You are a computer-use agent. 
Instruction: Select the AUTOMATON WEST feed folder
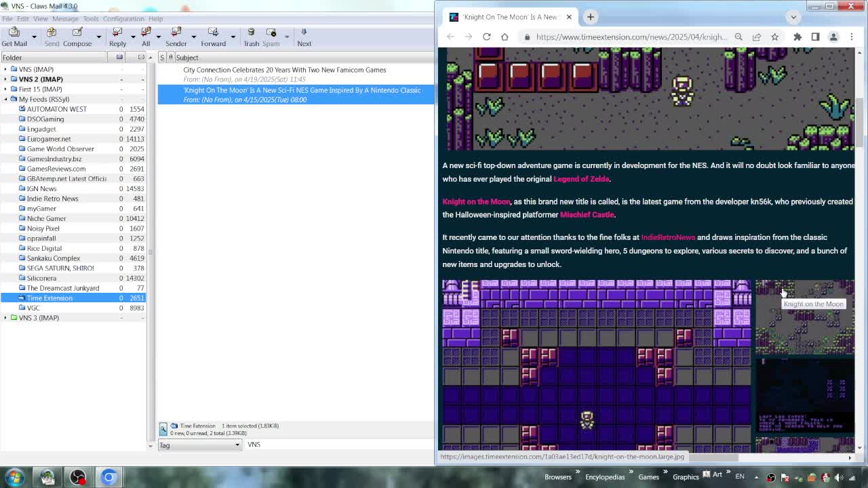(x=56, y=109)
